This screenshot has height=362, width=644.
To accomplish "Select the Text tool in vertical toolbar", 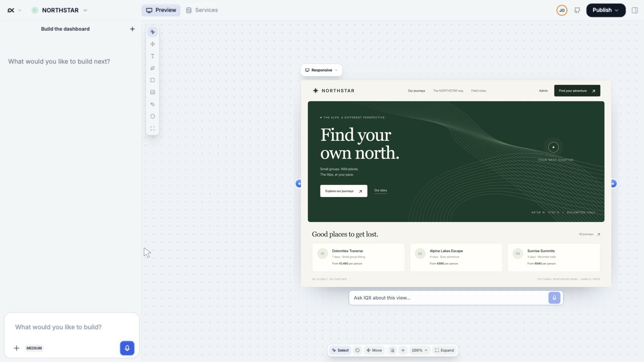I will click(153, 56).
